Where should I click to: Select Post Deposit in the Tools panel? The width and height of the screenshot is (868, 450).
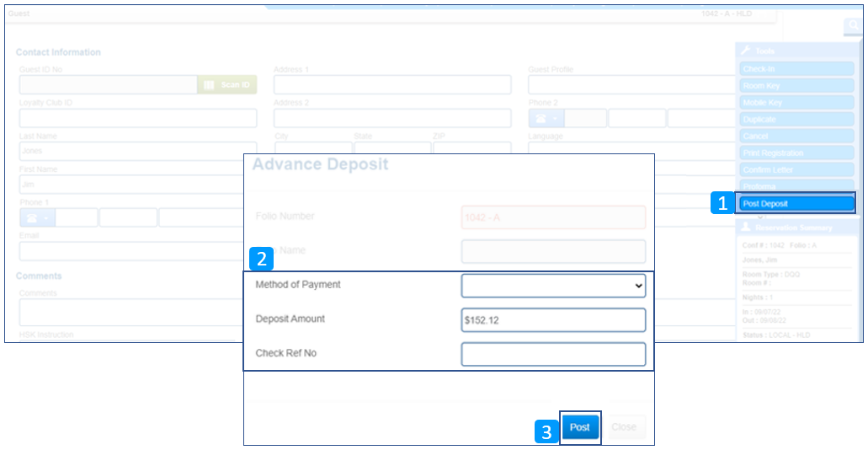tap(796, 203)
